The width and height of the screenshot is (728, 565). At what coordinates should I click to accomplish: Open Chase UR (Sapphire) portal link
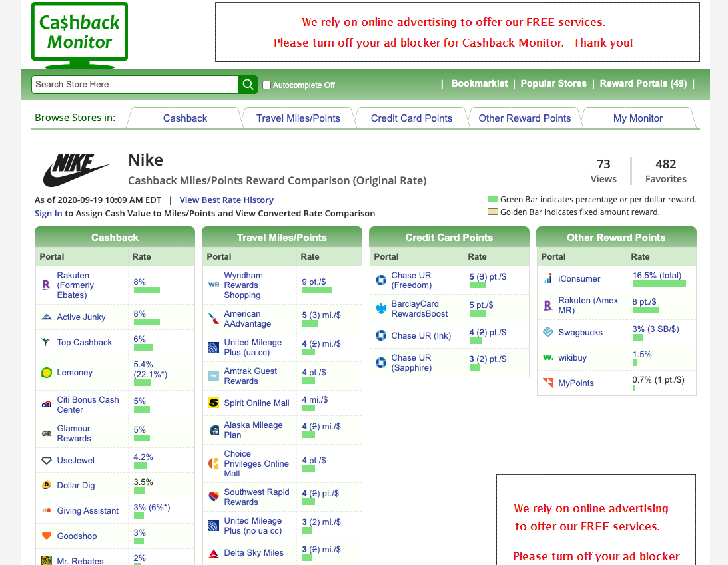(412, 363)
